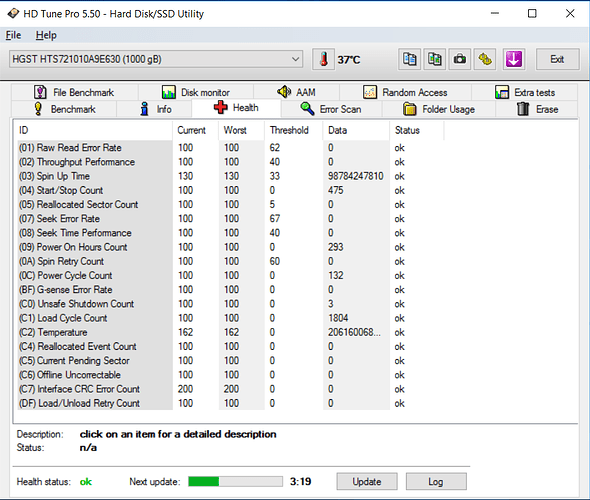
Task: Open the File menu
Action: pyautogui.click(x=13, y=35)
